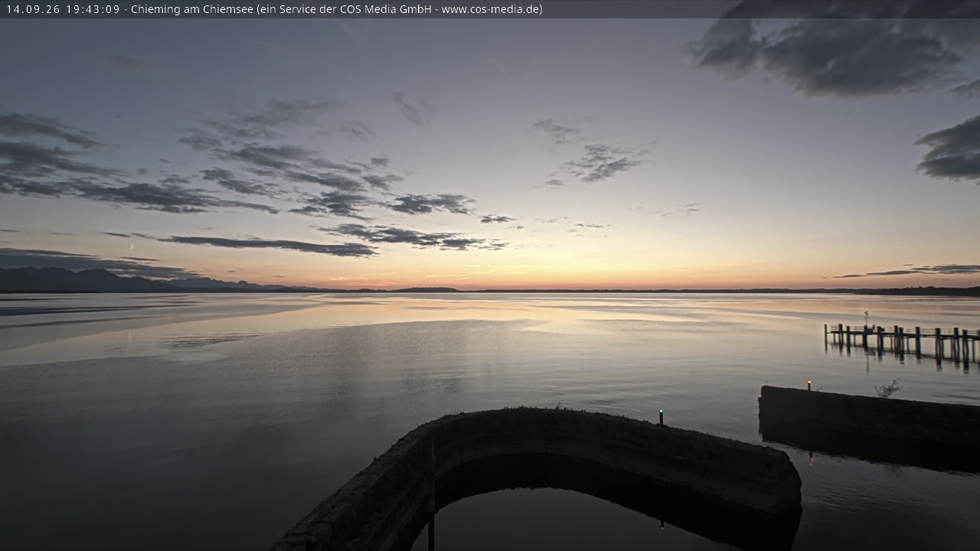Image resolution: width=980 pixels, height=551 pixels.
Task: Click the bright orange glow on the horizon
Action: pyautogui.click(x=490, y=275)
